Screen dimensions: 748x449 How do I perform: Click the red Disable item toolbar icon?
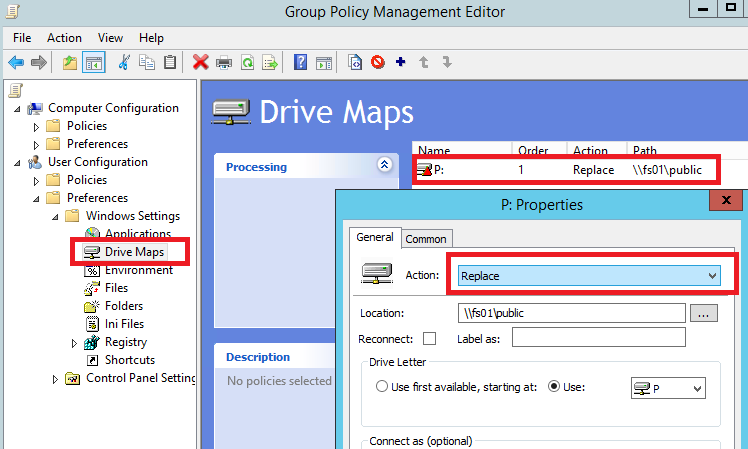pos(378,62)
